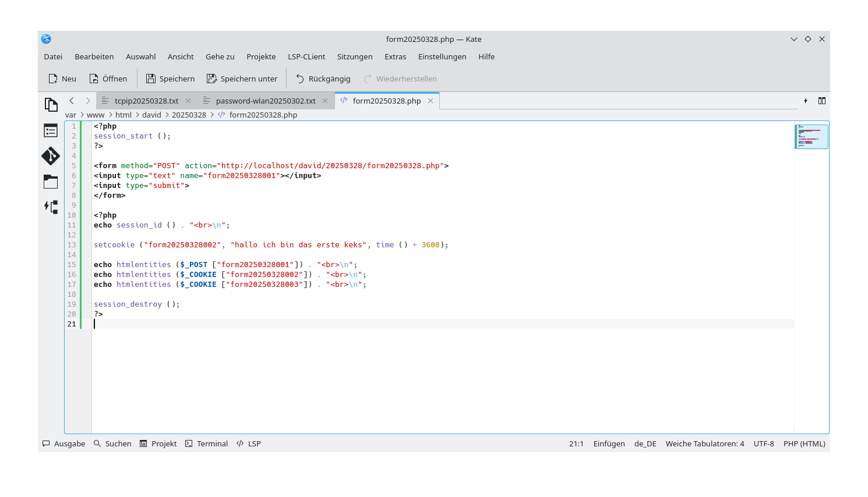Toggle the LSP panel
The height and width of the screenshot is (497, 868).
pyautogui.click(x=248, y=443)
